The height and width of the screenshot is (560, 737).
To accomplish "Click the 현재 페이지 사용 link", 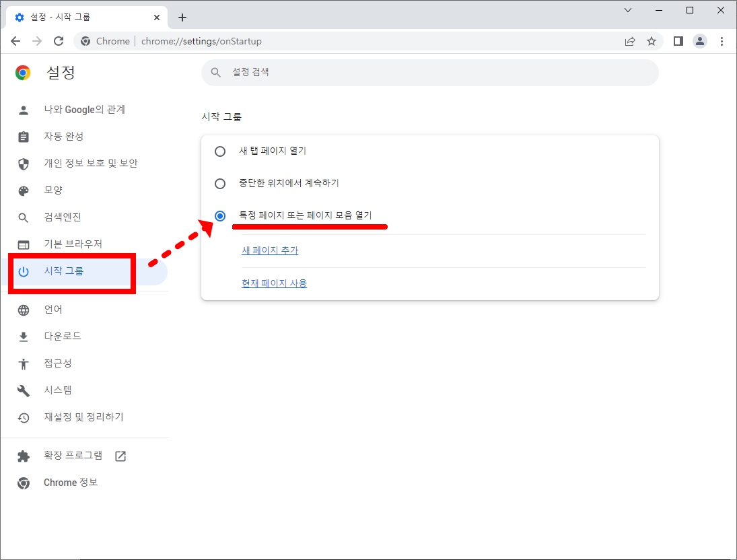I will click(274, 283).
